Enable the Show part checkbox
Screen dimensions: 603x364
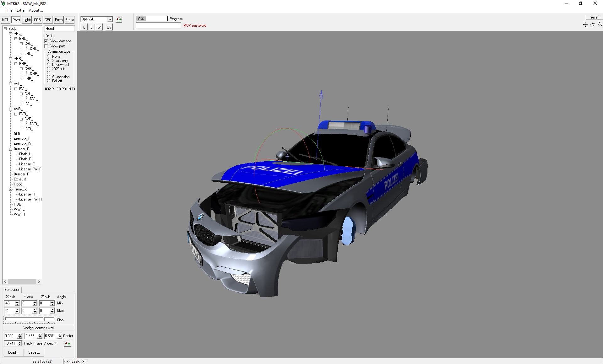click(46, 46)
